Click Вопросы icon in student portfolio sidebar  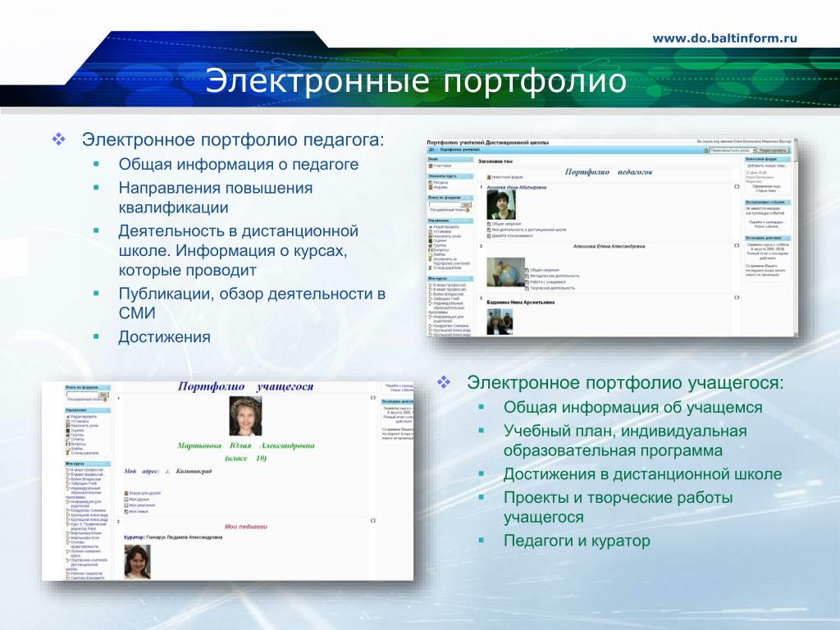click(x=67, y=444)
